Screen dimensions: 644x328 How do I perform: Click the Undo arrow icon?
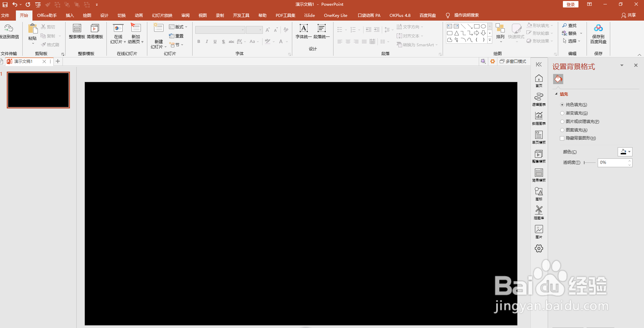click(15, 4)
